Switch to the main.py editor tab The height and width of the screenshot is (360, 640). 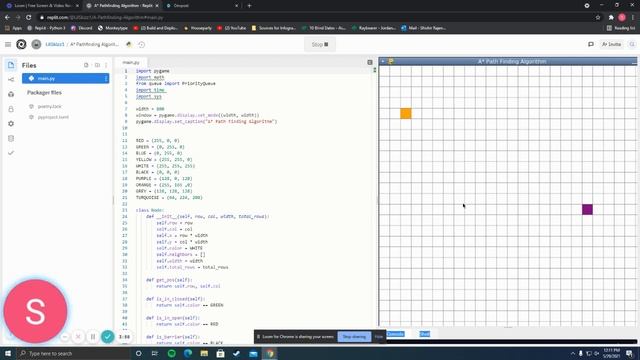tap(131, 62)
